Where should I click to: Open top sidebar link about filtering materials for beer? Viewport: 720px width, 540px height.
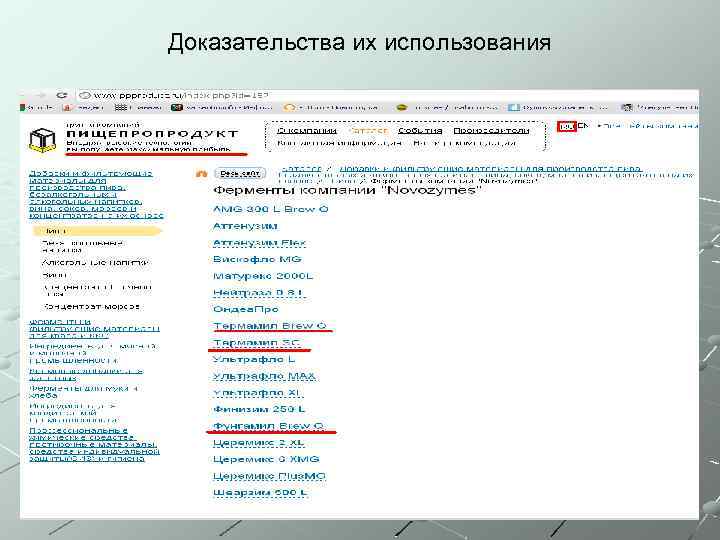pyautogui.click(x=96, y=194)
